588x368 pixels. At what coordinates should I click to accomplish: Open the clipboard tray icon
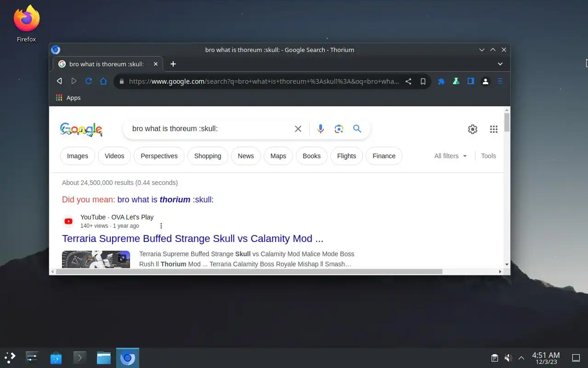point(495,358)
